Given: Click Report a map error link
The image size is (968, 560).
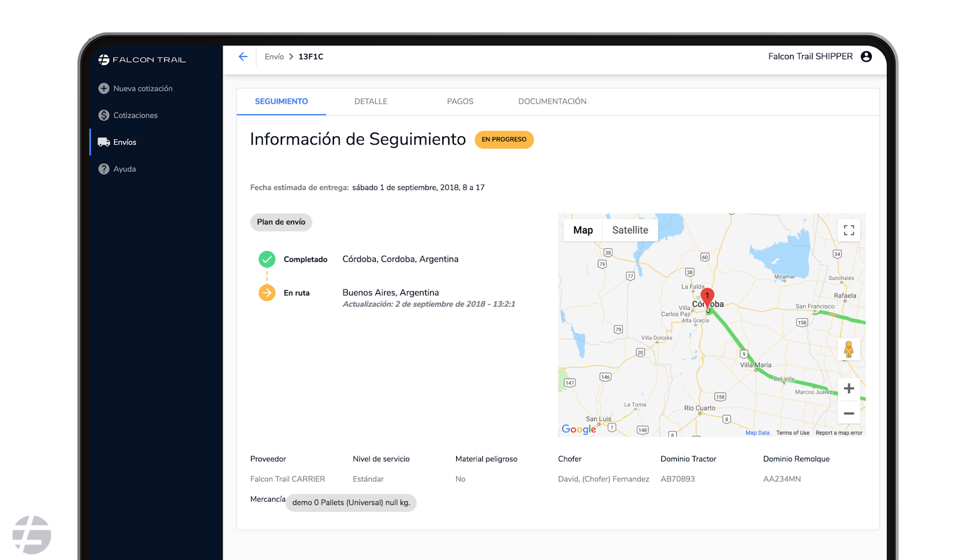Looking at the screenshot, I should click(x=839, y=433).
